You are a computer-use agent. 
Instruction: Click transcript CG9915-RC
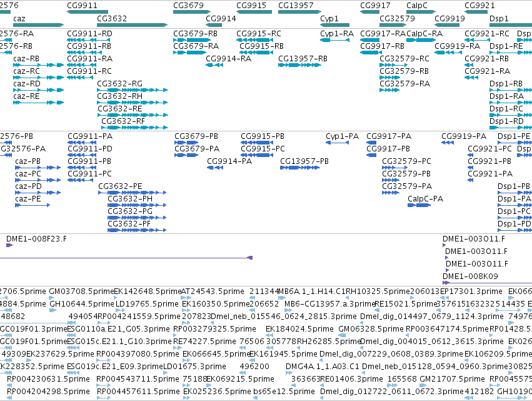click(259, 34)
